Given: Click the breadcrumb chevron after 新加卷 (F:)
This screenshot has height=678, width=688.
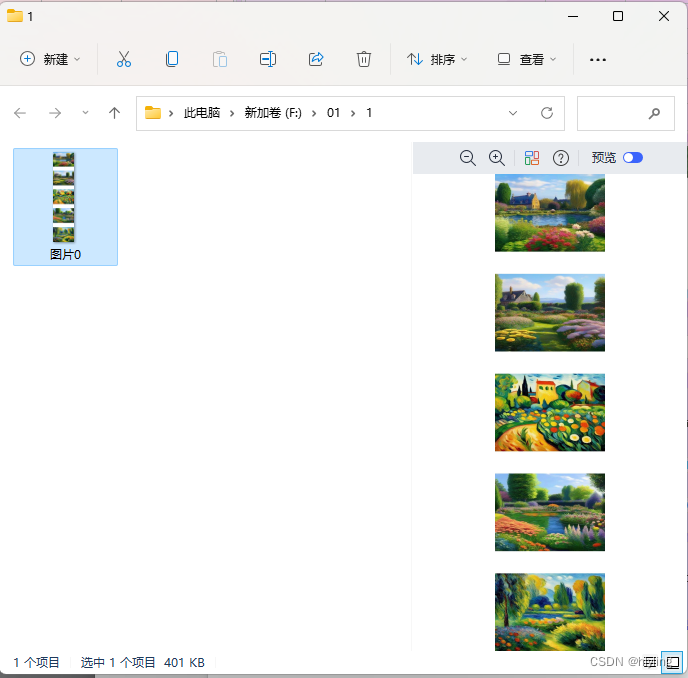Looking at the screenshot, I should pos(314,113).
